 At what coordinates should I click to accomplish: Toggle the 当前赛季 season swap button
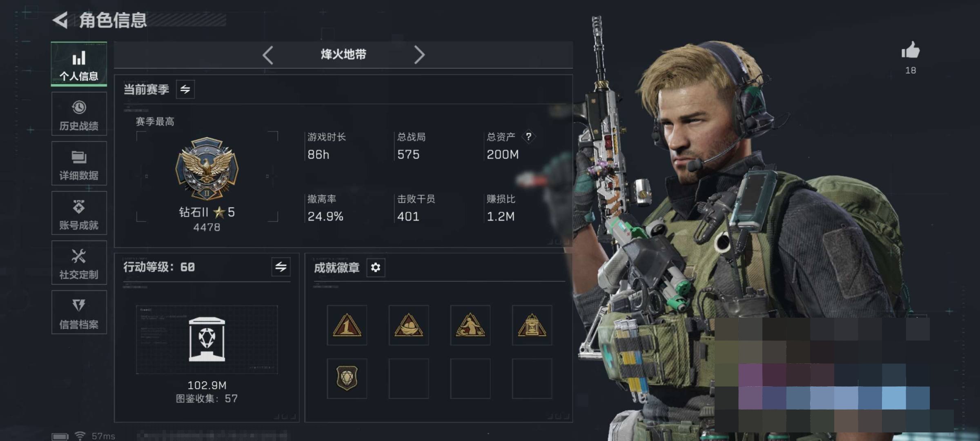coord(185,89)
